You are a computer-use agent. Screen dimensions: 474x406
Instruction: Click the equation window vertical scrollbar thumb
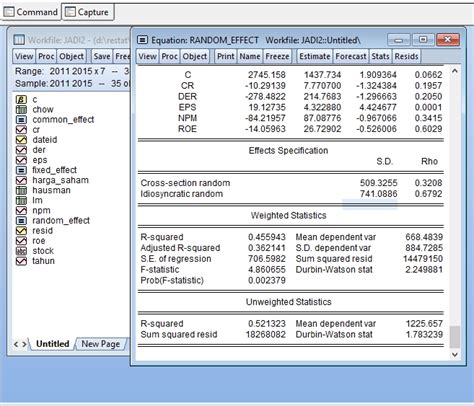tap(455, 337)
